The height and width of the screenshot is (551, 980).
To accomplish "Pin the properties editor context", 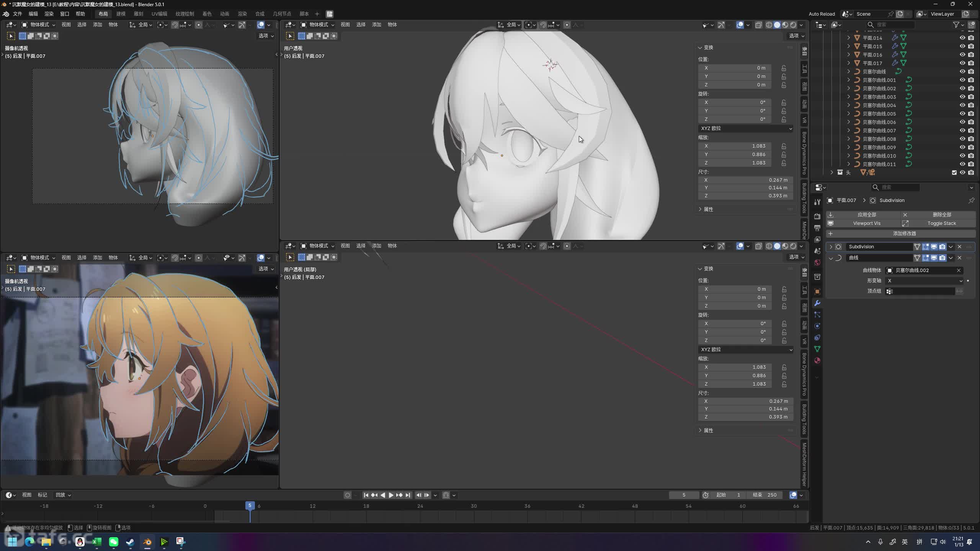I will click(971, 201).
